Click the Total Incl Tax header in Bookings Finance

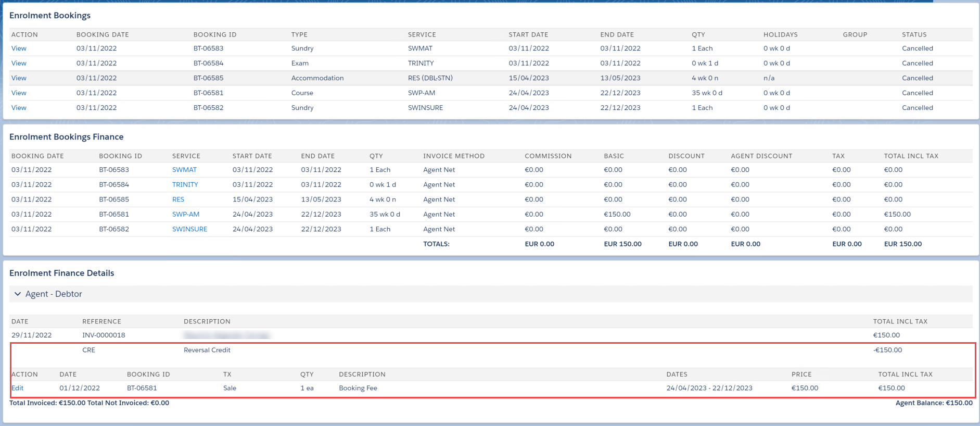(911, 156)
